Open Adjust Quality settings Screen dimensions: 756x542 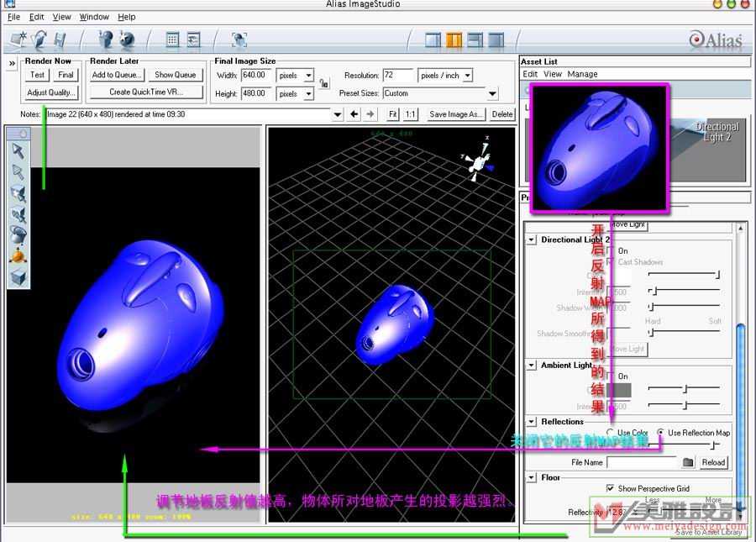[x=51, y=92]
